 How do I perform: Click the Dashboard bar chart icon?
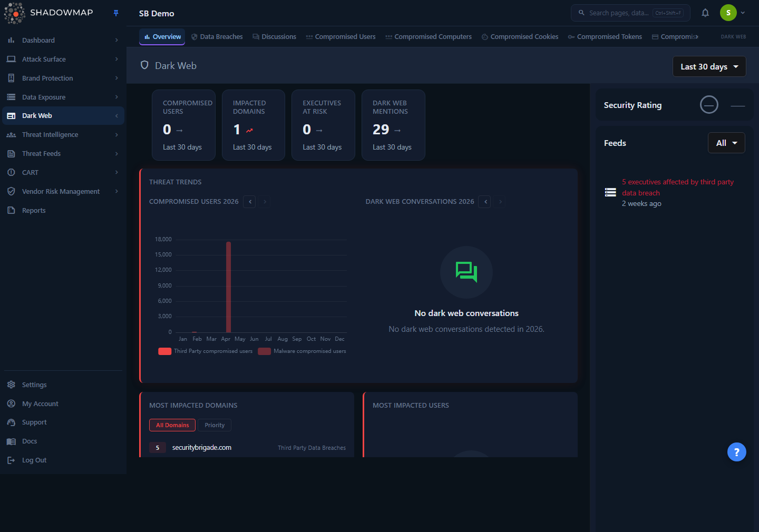click(x=11, y=40)
